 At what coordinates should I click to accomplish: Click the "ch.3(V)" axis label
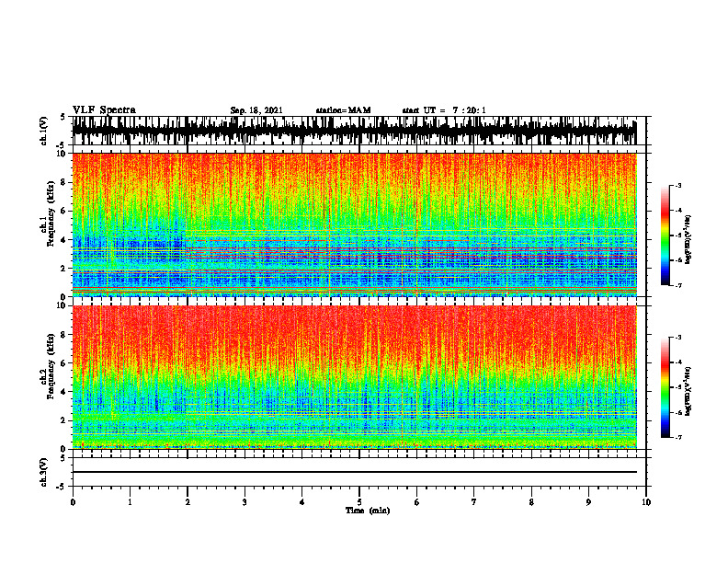click(44, 472)
